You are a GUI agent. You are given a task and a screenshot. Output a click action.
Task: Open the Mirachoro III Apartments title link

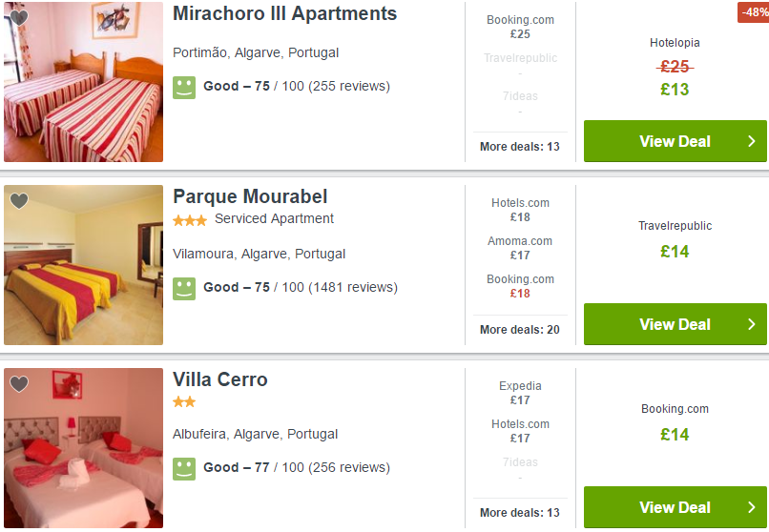pos(284,13)
